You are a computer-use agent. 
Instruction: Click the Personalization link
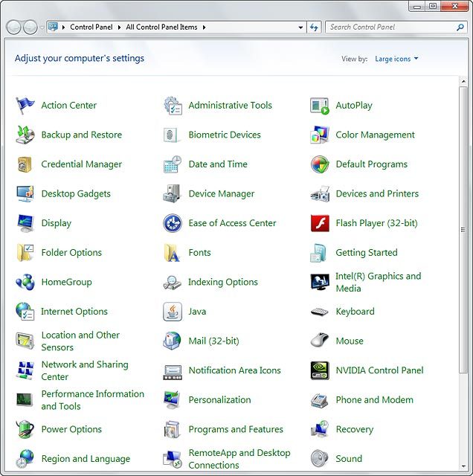pos(220,400)
